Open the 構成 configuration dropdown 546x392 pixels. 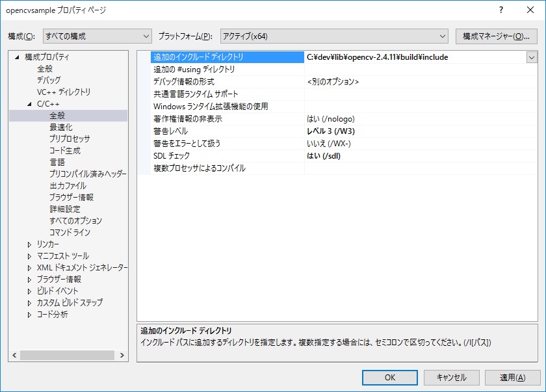97,36
